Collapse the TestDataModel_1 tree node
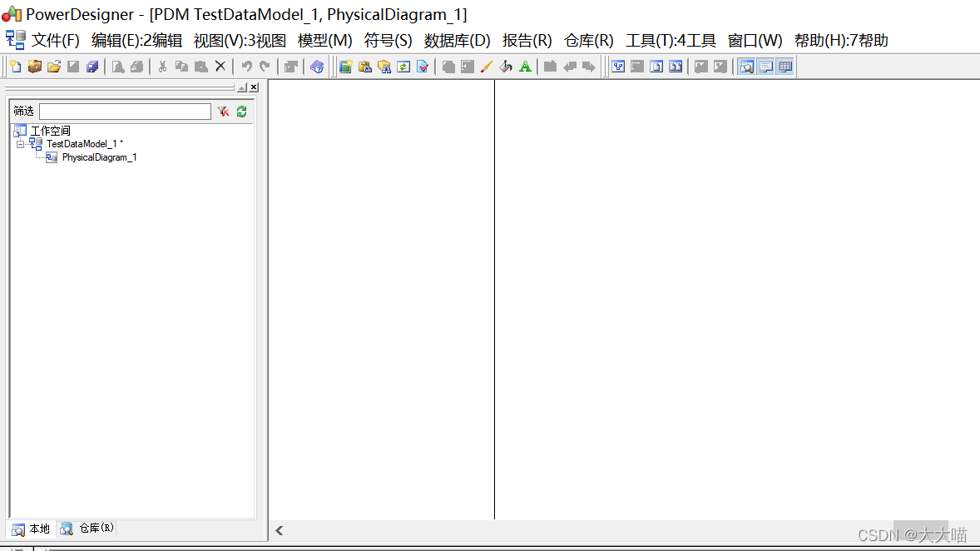 click(x=20, y=145)
